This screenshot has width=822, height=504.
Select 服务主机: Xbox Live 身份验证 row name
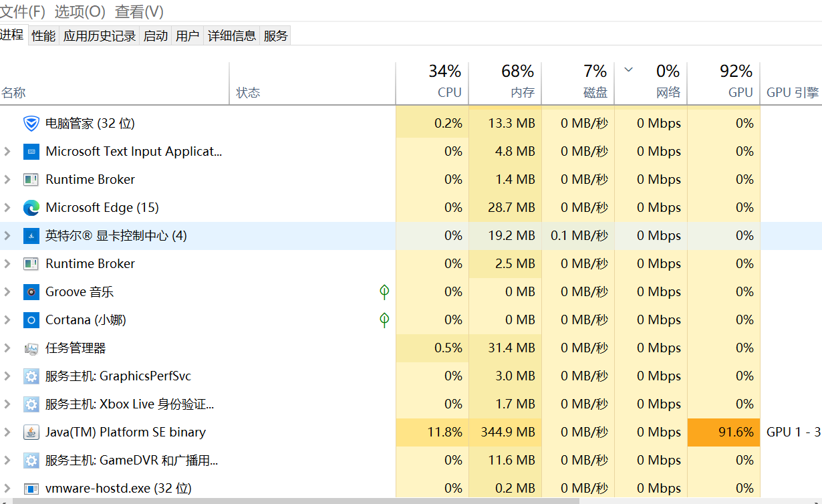coord(130,404)
